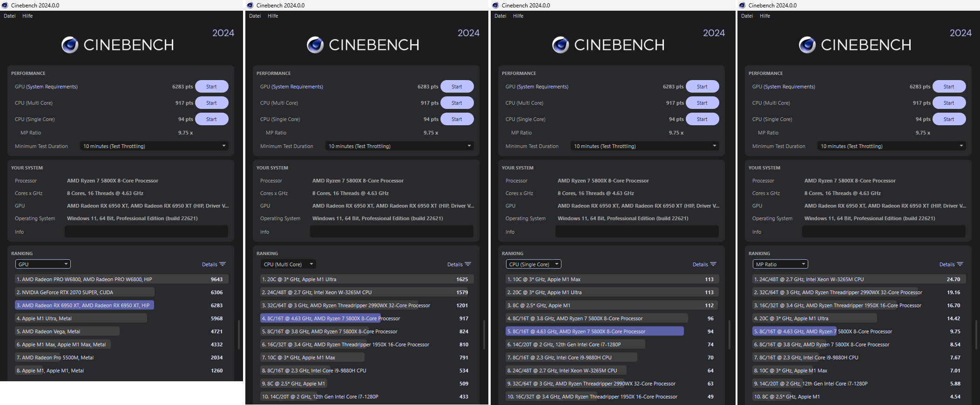
Task: Select ranking row 'AMD Radeon PRO W6800' scoring 9643
Action: click(122, 279)
